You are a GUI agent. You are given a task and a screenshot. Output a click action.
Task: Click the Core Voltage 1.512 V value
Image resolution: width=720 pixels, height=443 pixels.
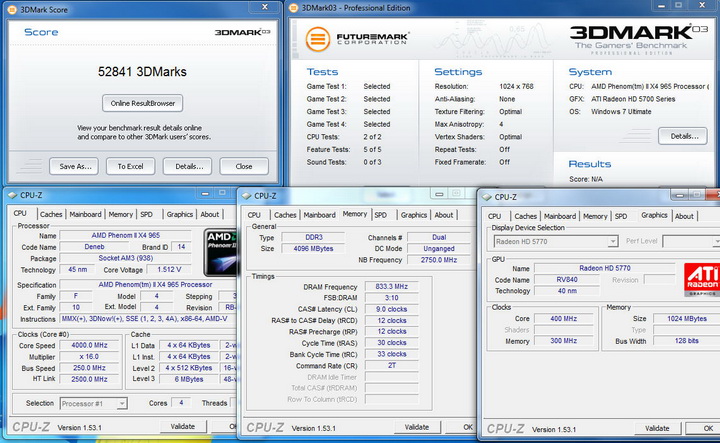(169, 269)
